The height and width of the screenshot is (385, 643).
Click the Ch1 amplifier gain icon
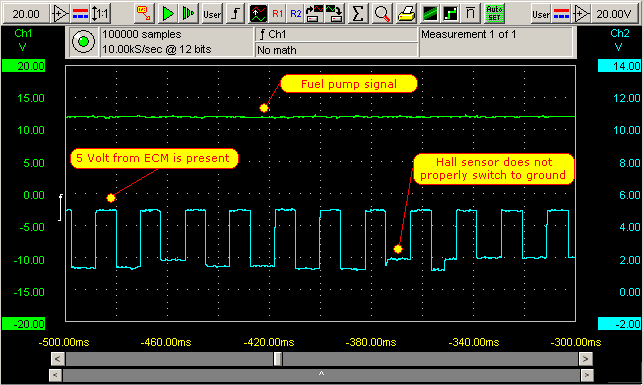coord(60,14)
